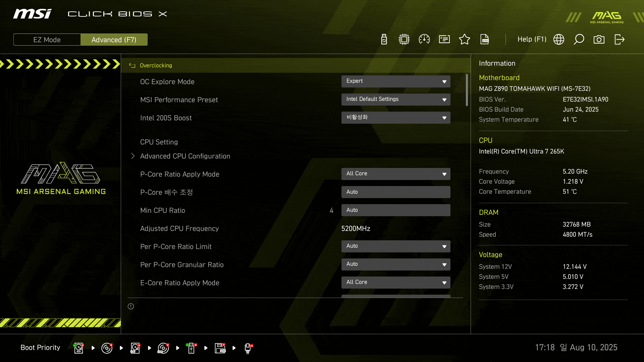The height and width of the screenshot is (362, 644).
Task: Open the E-Core Ratio Apply Mode dropdown
Action: click(396, 283)
